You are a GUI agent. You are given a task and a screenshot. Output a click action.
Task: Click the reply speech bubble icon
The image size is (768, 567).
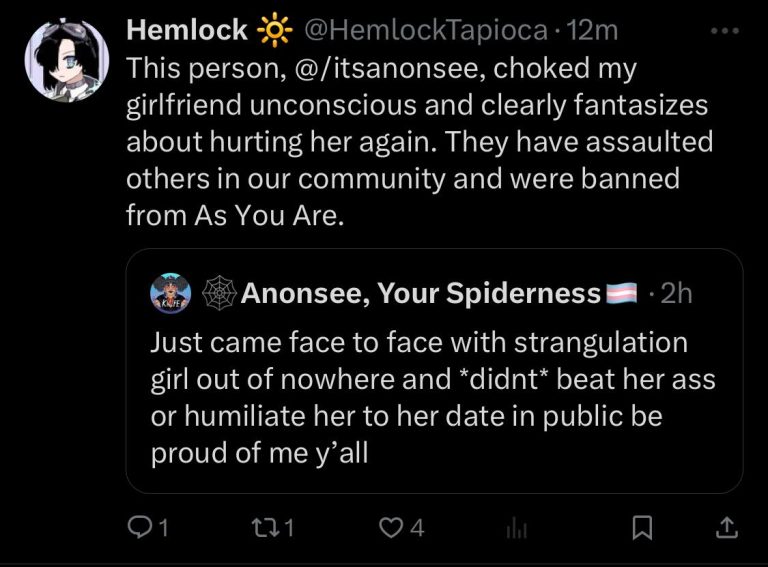click(139, 526)
